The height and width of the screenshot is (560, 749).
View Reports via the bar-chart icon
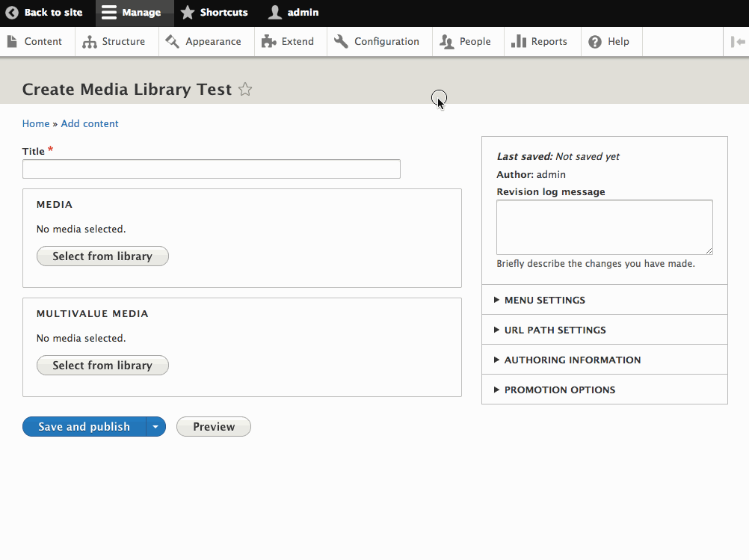tap(517, 41)
